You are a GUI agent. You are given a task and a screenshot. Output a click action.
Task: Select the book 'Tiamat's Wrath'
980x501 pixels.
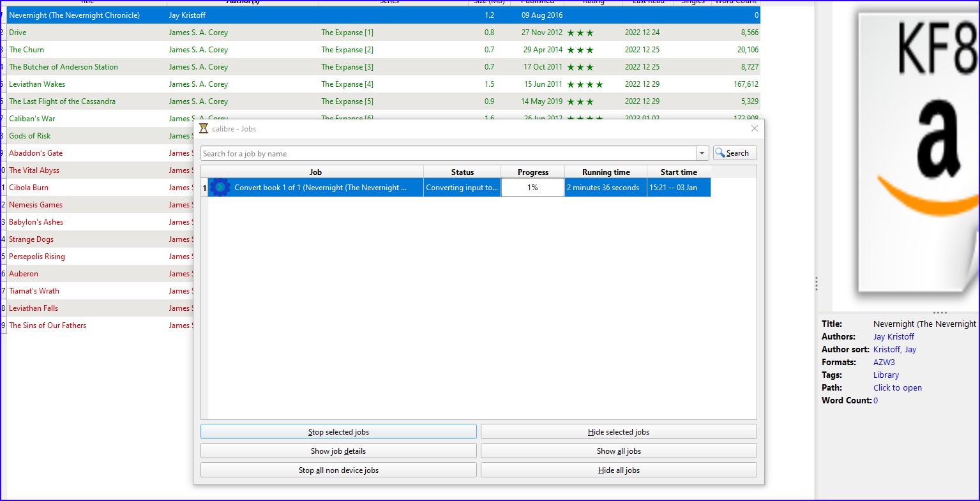(34, 291)
